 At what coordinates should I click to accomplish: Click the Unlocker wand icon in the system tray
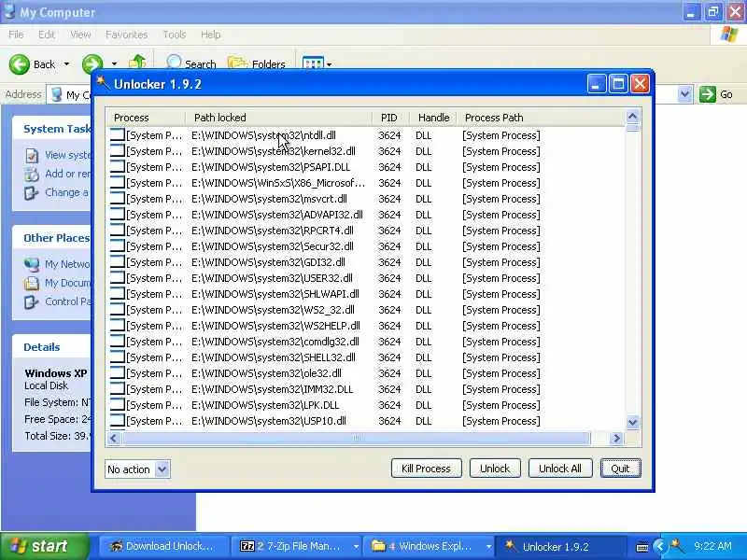tap(676, 546)
